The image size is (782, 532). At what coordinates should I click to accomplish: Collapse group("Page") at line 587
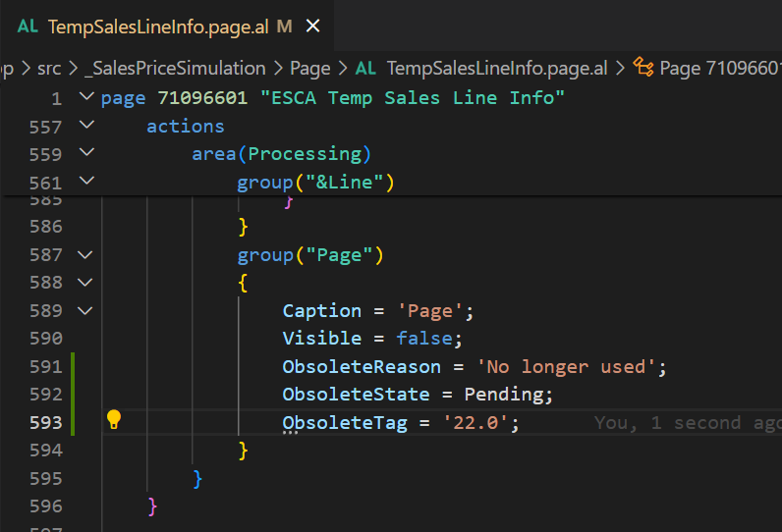tap(85, 255)
